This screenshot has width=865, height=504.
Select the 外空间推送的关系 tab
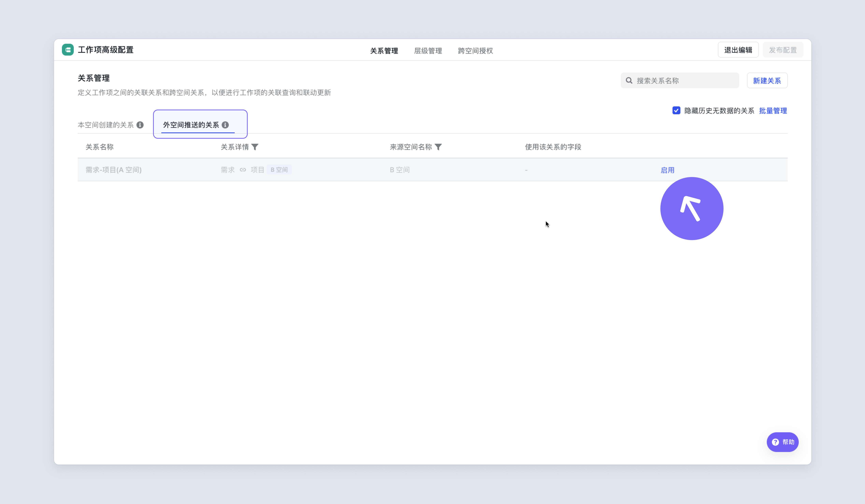point(191,125)
